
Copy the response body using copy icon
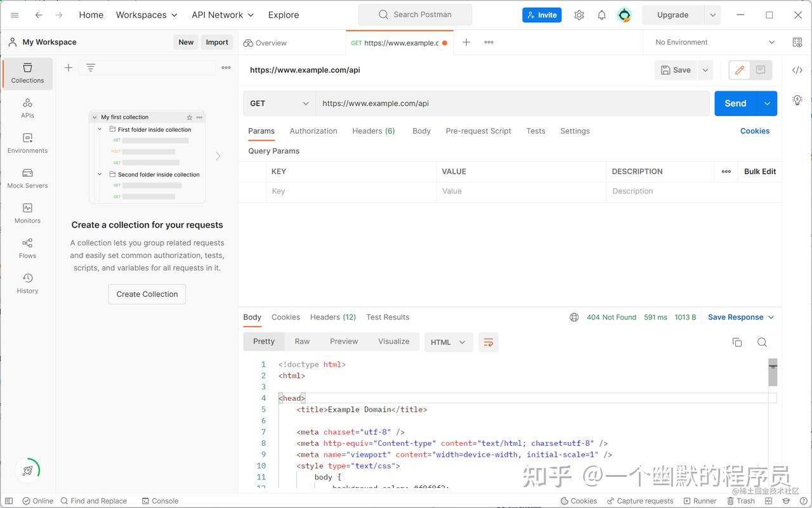tap(737, 342)
